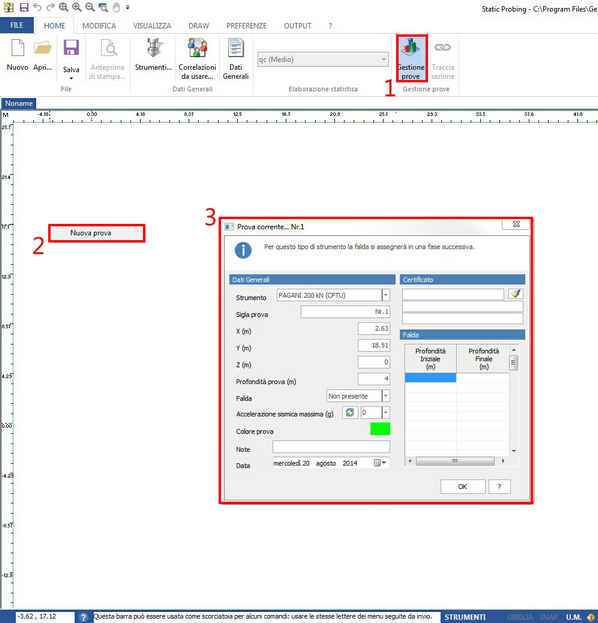The height and width of the screenshot is (623, 598).
Task: Toggle SNAP in the status bar
Action: (549, 617)
